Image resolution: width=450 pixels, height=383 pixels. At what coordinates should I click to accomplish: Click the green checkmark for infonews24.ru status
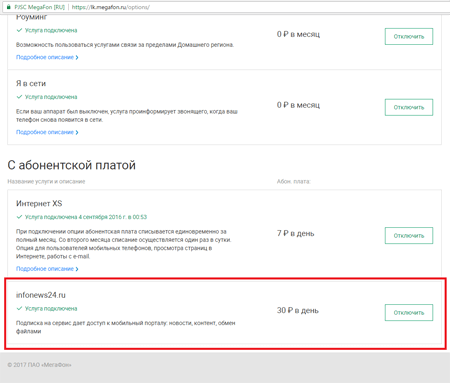pyautogui.click(x=19, y=309)
